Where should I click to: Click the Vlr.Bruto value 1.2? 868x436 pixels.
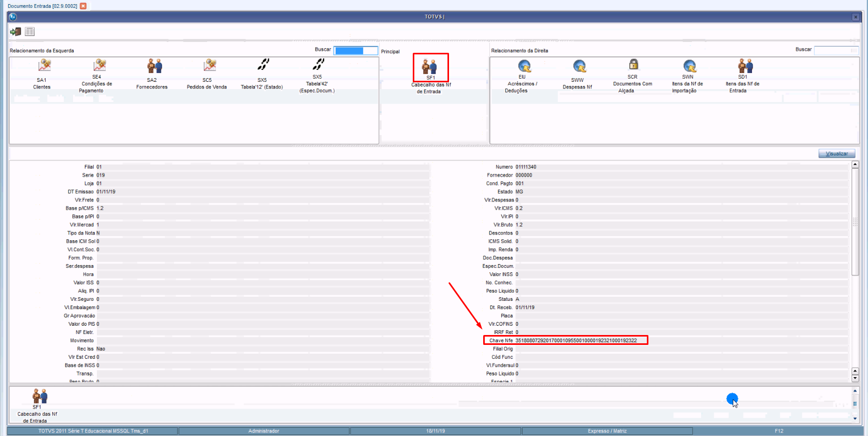[x=519, y=225]
